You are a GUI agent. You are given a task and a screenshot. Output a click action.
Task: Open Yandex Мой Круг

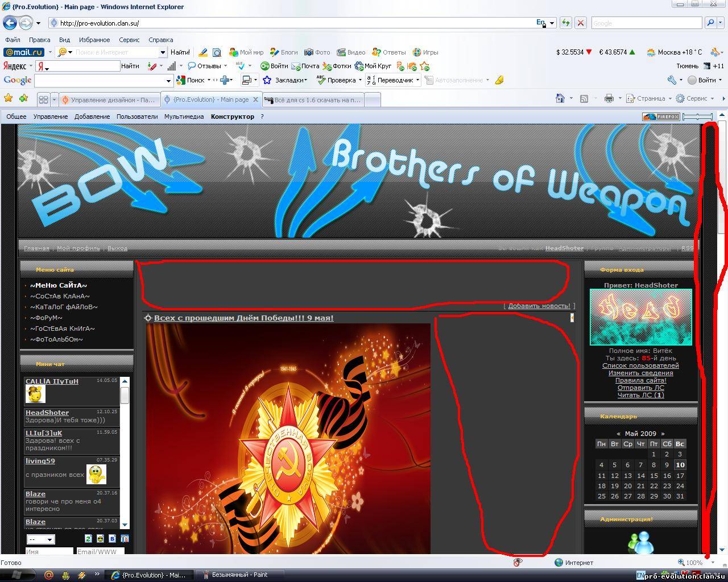pos(373,66)
